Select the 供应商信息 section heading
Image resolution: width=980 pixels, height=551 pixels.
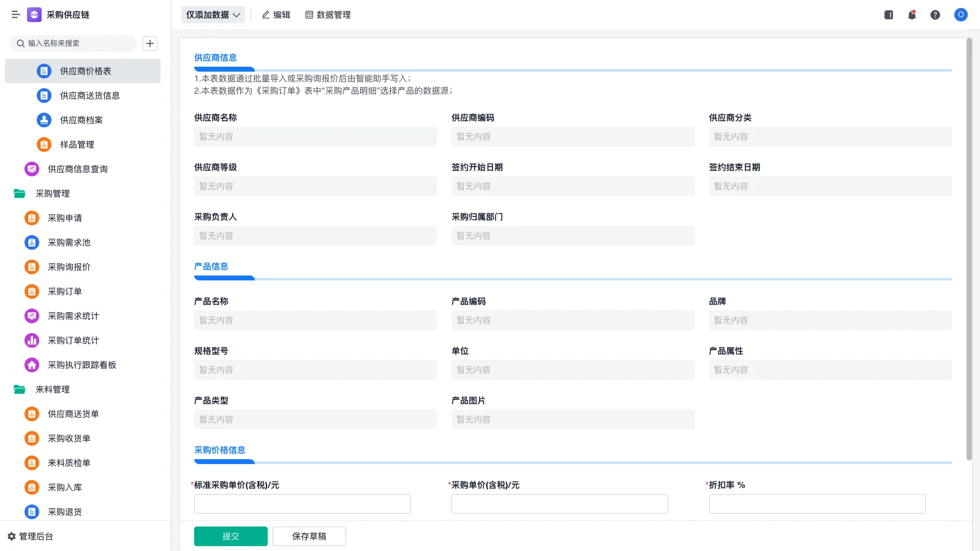[216, 58]
